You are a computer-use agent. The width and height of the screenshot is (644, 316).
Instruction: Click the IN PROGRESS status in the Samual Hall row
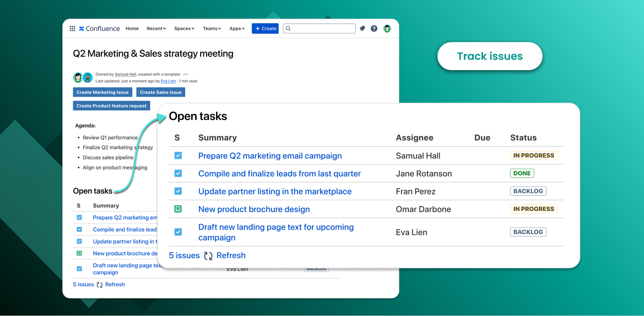[x=534, y=156]
